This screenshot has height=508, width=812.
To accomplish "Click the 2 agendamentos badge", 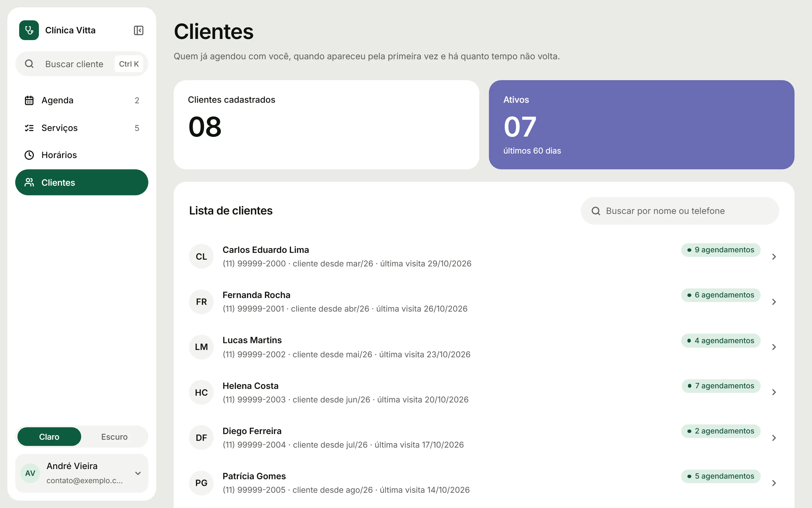I will pyautogui.click(x=721, y=431).
